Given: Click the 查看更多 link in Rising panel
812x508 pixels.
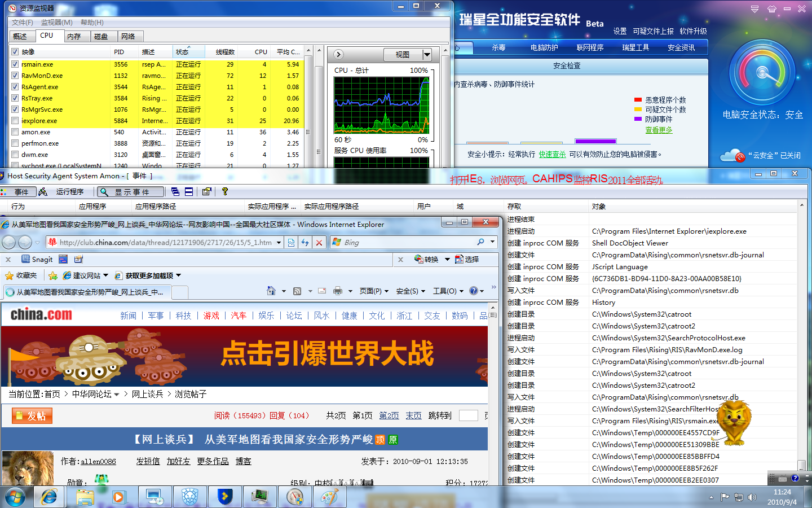Looking at the screenshot, I should tap(659, 130).
